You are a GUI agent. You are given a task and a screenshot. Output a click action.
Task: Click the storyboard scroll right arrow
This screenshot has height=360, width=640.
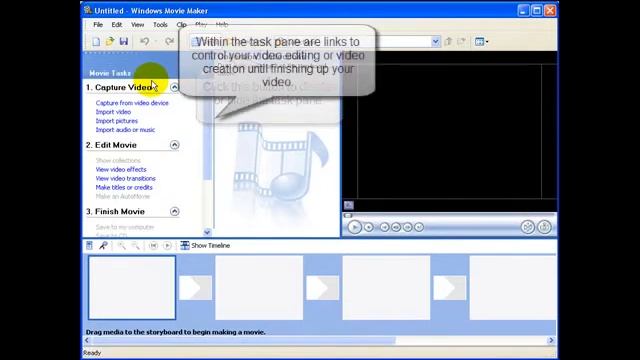551,340
